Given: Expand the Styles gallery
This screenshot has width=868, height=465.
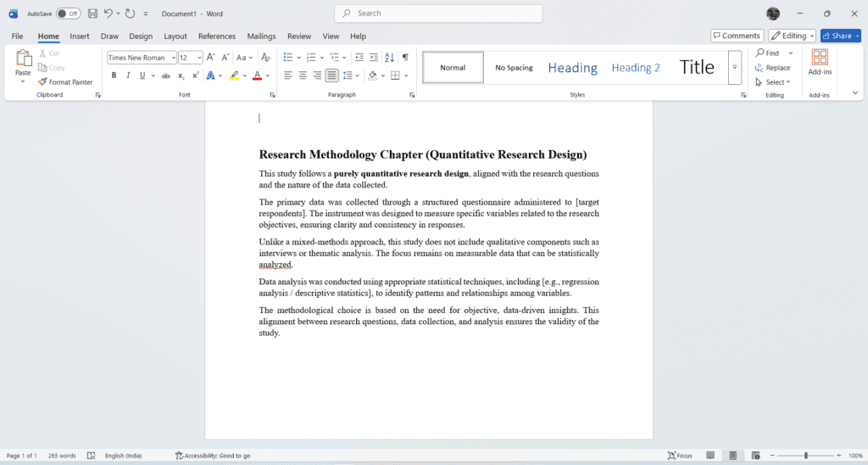Looking at the screenshot, I should pyautogui.click(x=735, y=67).
